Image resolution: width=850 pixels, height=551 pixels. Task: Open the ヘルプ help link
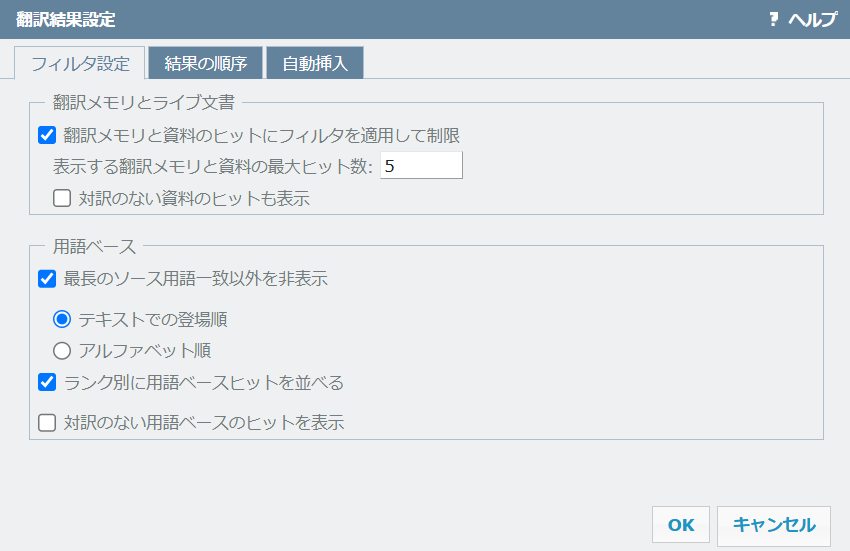pyautogui.click(x=812, y=19)
